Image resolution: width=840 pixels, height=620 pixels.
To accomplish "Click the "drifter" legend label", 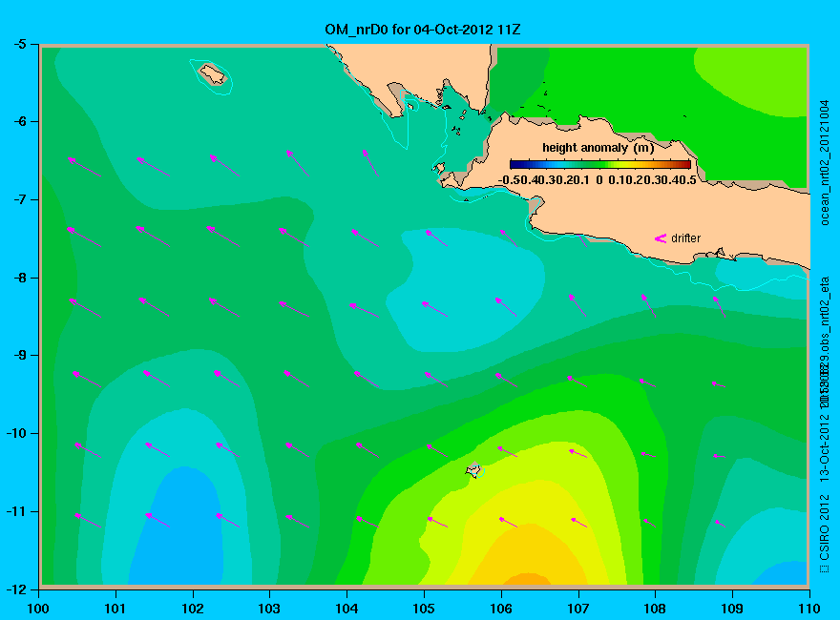I will (685, 238).
